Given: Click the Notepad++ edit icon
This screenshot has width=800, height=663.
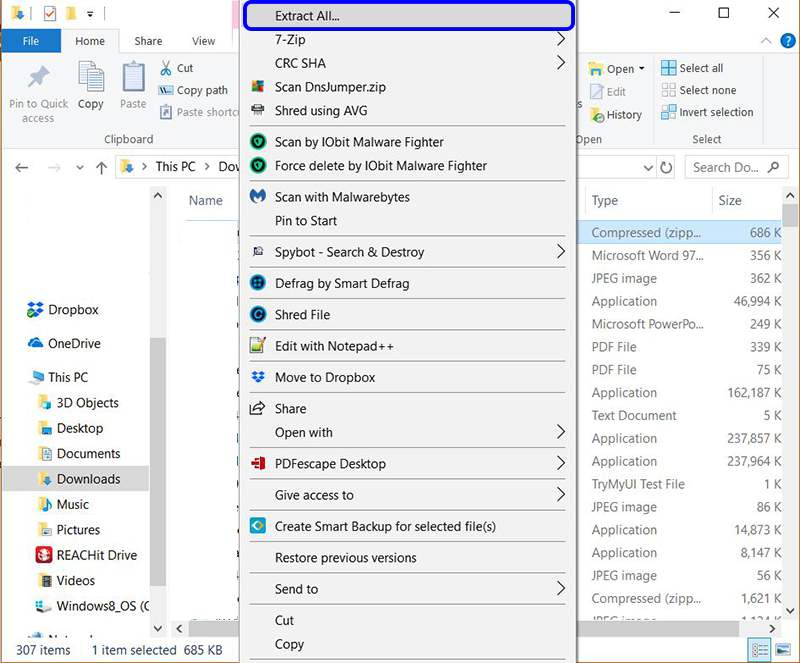Looking at the screenshot, I should 258,346.
